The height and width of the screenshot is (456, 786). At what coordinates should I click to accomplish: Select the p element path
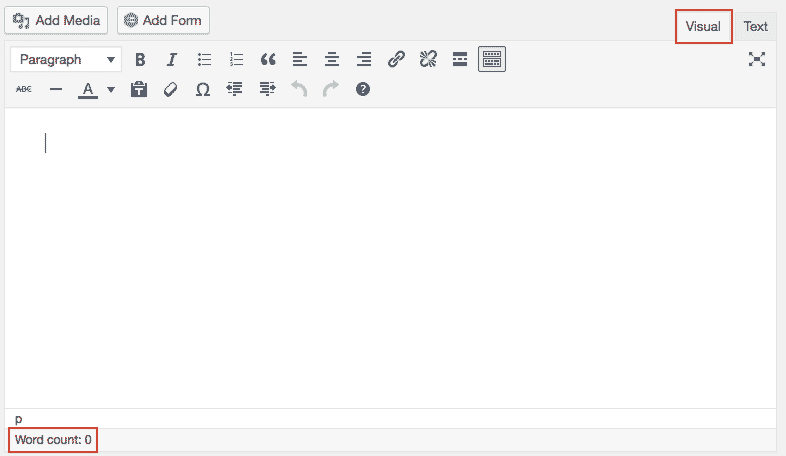(x=19, y=419)
